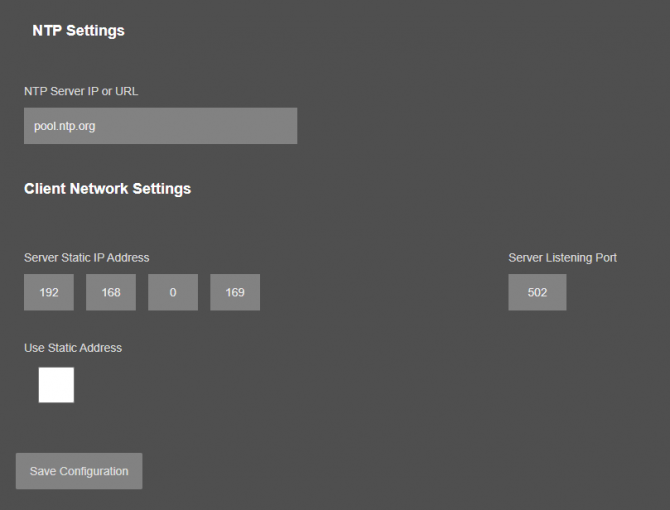Click the Server Listening Port label
670x510 pixels.
(562, 258)
